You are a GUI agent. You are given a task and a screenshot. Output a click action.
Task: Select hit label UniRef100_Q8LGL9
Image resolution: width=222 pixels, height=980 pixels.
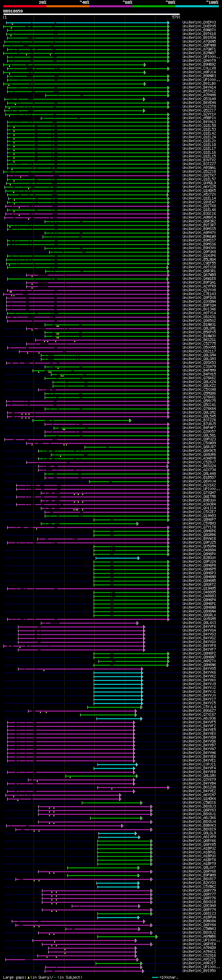pyautogui.click(x=199, y=834)
